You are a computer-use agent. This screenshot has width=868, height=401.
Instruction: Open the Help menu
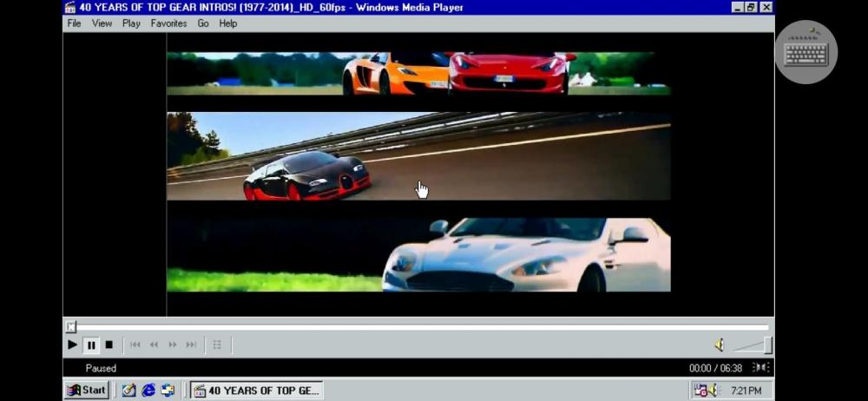click(x=228, y=23)
